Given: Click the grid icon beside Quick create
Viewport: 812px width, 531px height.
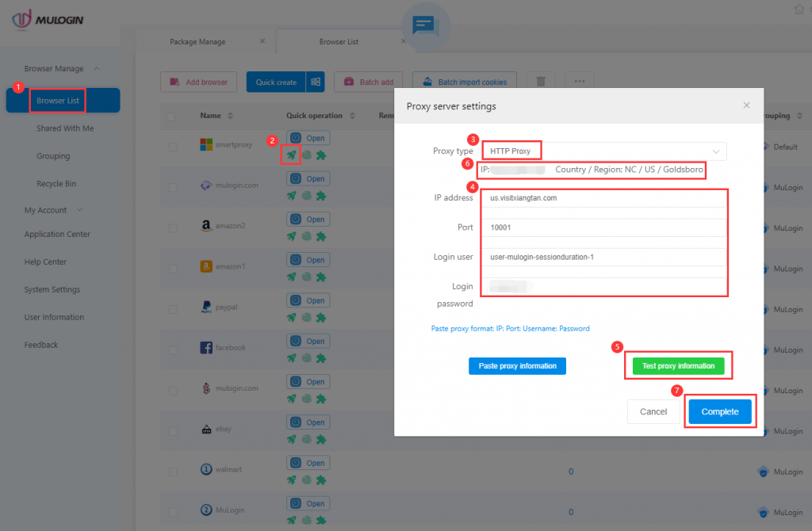Looking at the screenshot, I should tap(316, 82).
